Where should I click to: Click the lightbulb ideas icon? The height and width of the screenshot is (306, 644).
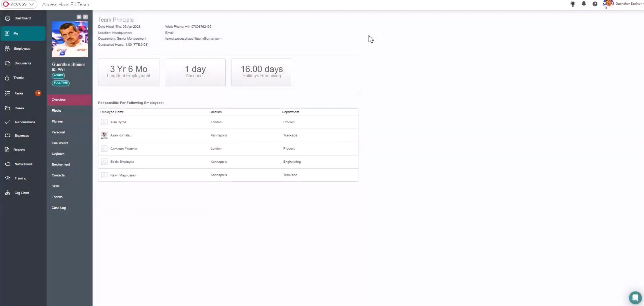573,4
